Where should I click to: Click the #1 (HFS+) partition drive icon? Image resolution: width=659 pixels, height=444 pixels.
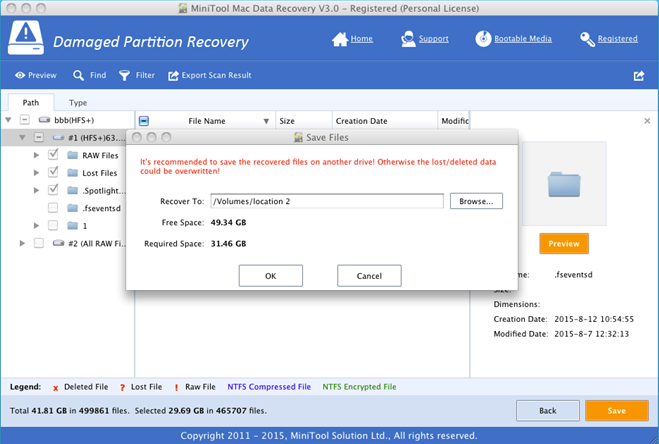click(x=58, y=137)
